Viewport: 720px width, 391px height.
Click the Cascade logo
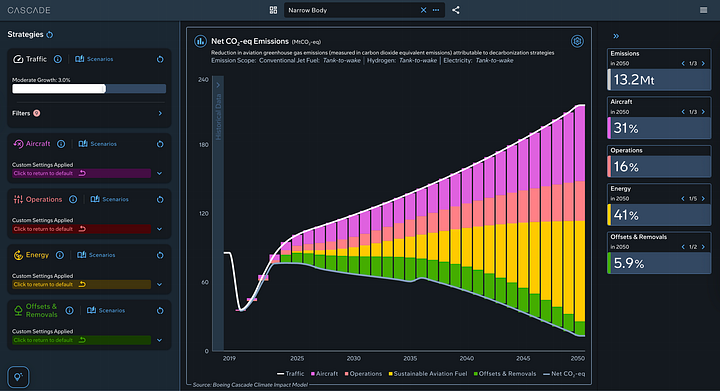pyautogui.click(x=28, y=10)
